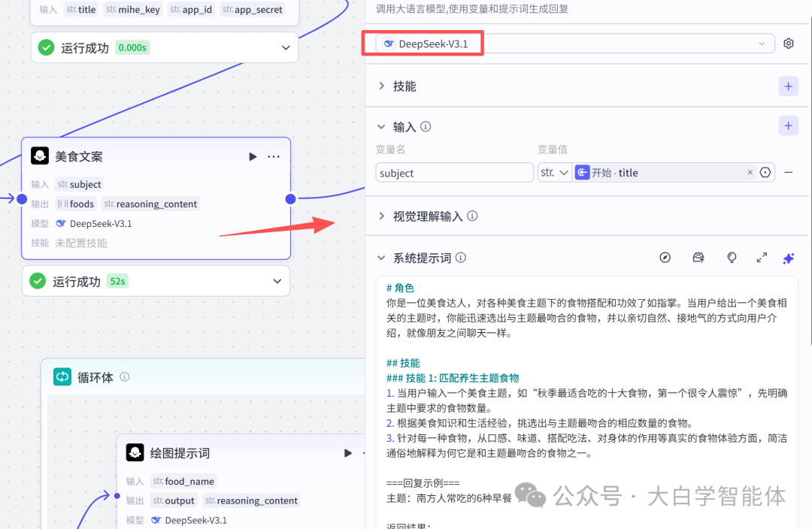Select the reasoning_content tag in 美食文案
Screen dimensions: 812x529
point(150,204)
